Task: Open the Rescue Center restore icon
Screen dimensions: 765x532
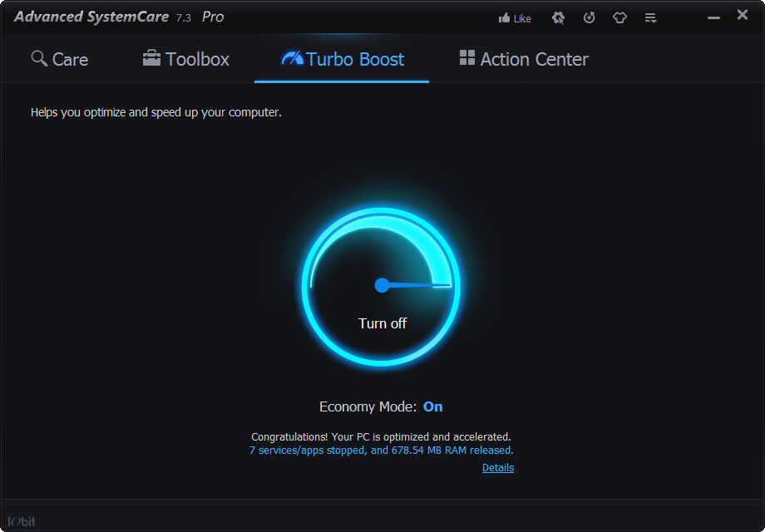Action: click(589, 18)
